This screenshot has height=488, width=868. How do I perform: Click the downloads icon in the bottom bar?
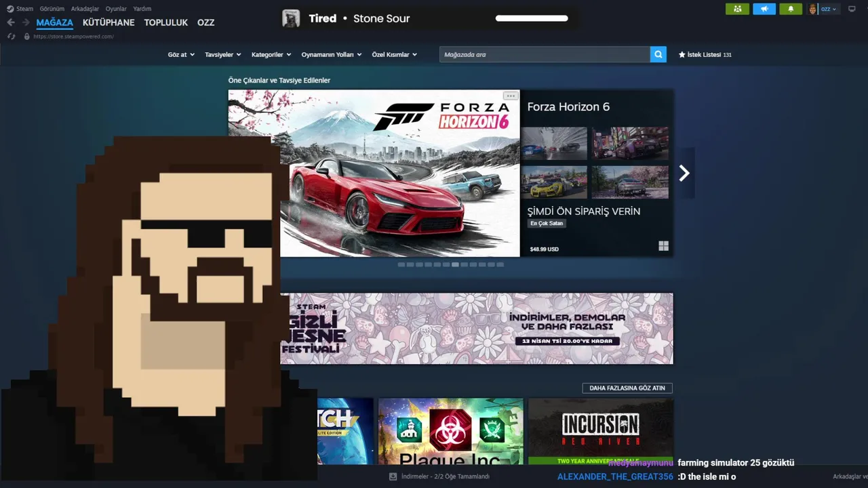coord(393,476)
